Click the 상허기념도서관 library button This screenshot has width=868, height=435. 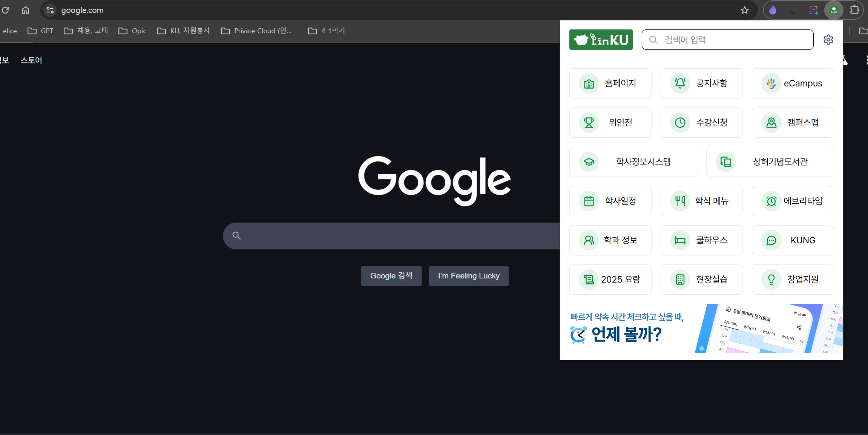(770, 162)
